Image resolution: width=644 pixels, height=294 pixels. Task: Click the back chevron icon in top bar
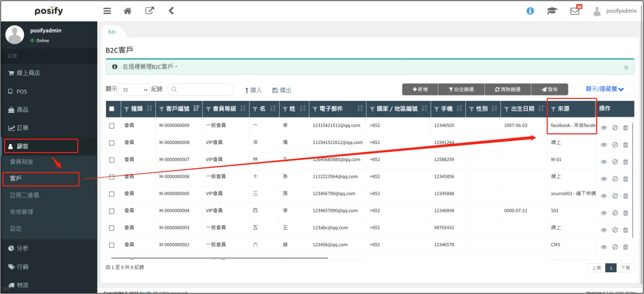171,11
